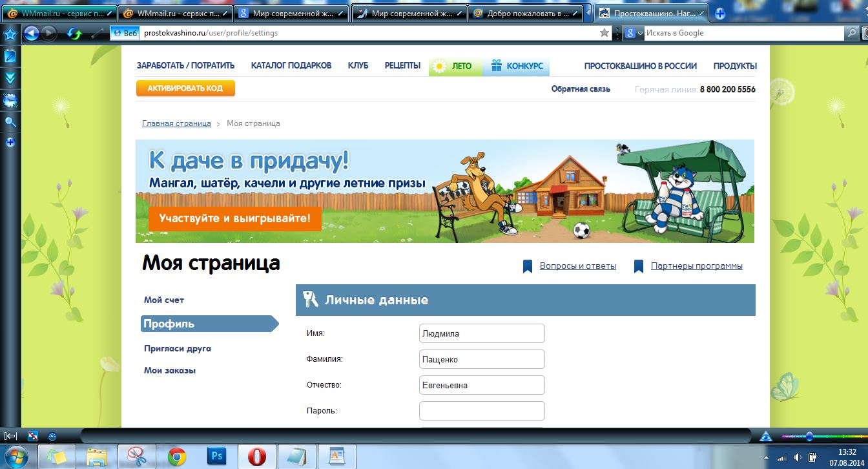Open the document editor taskbar icon
Screen dimensions: 868x469
(x=337, y=457)
